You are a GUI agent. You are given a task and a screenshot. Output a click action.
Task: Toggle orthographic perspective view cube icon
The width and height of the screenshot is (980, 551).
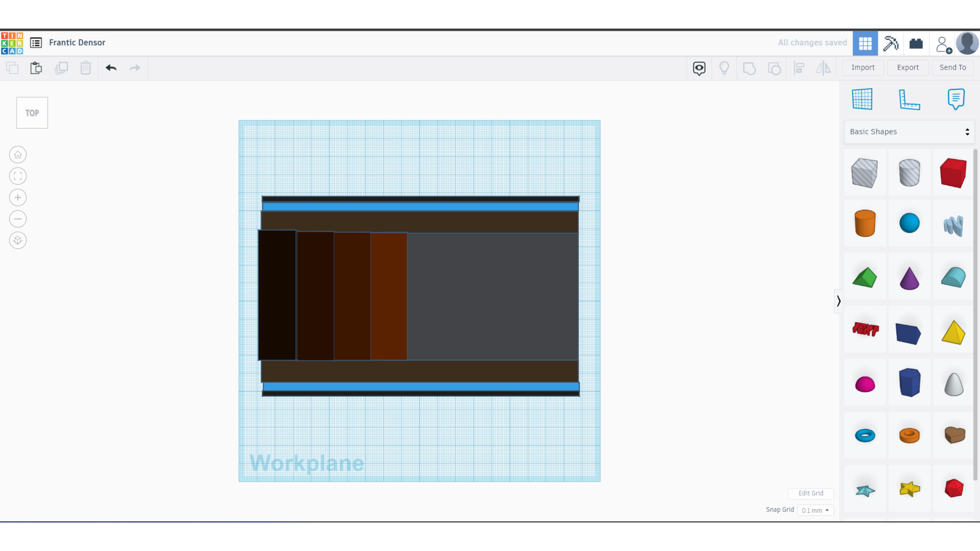(x=18, y=240)
